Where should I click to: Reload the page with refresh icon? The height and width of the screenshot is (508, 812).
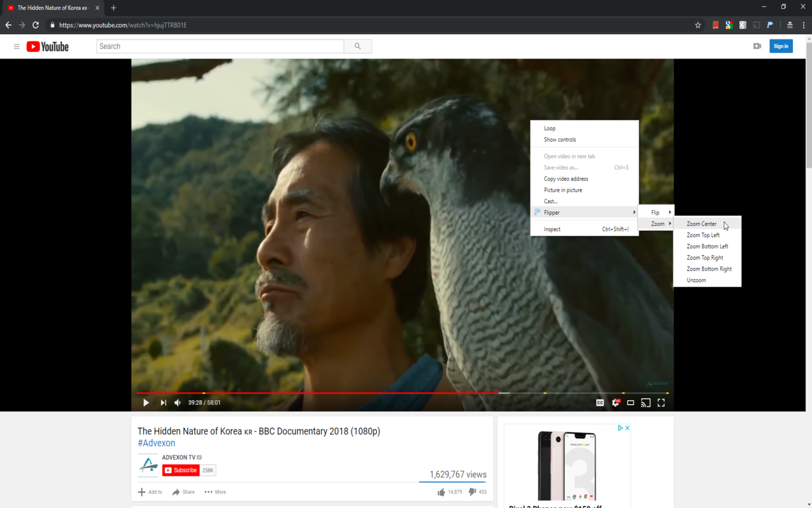click(36, 25)
